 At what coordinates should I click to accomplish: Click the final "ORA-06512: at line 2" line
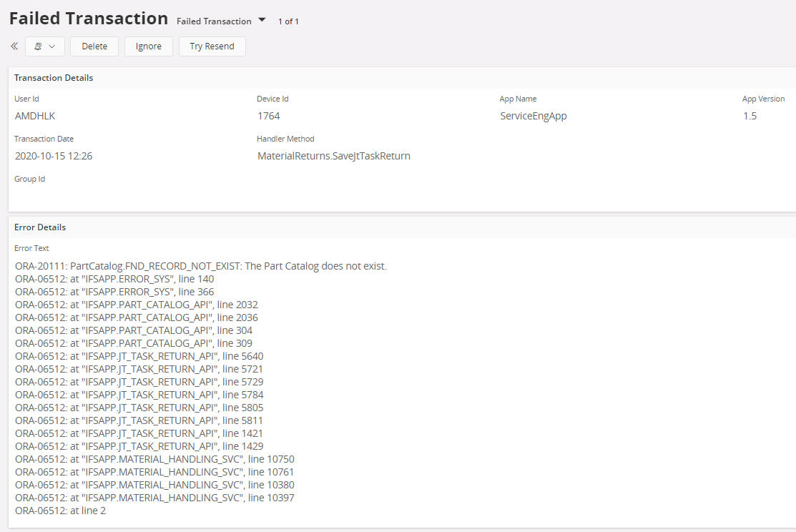61,511
